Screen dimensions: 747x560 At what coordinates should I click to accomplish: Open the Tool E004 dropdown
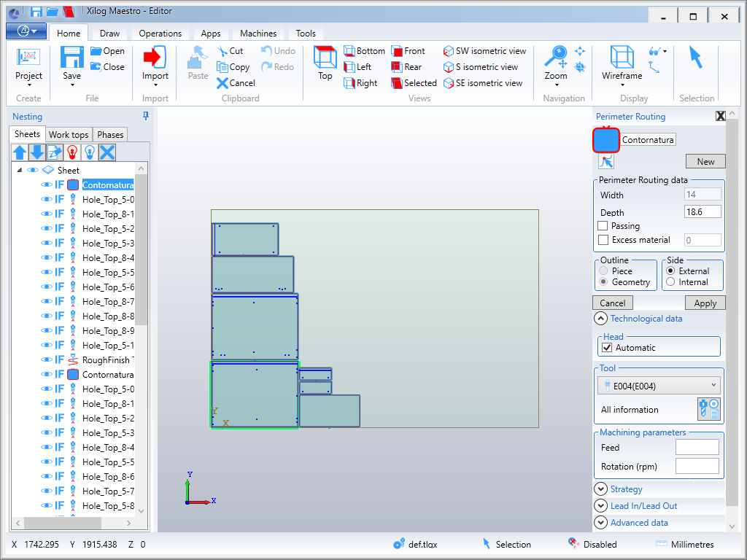pos(659,386)
